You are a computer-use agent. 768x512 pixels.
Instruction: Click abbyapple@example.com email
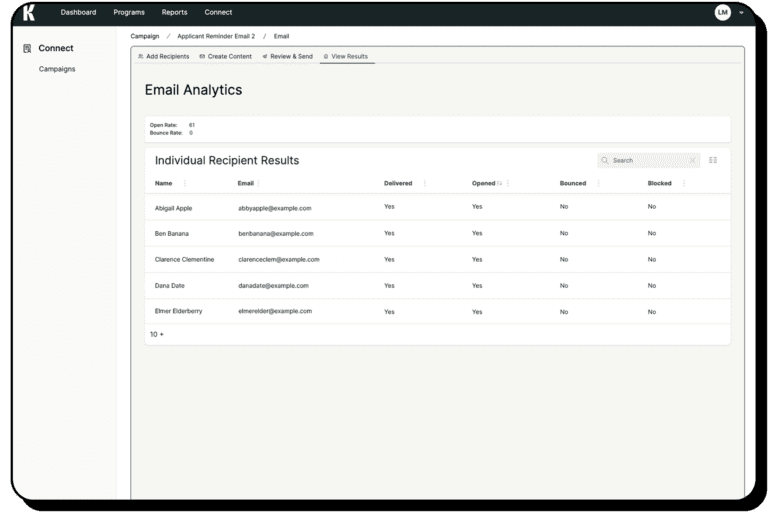click(x=275, y=208)
